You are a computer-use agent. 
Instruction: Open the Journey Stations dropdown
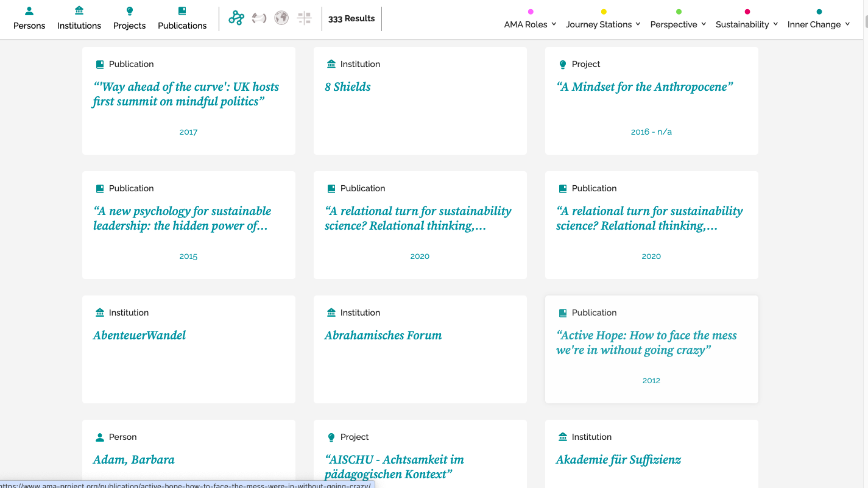[603, 24]
